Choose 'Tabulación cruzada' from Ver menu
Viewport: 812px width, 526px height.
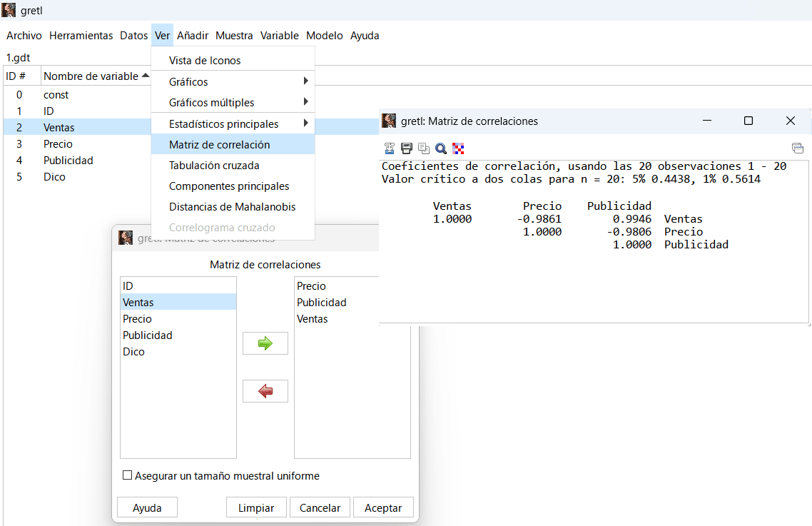point(214,165)
